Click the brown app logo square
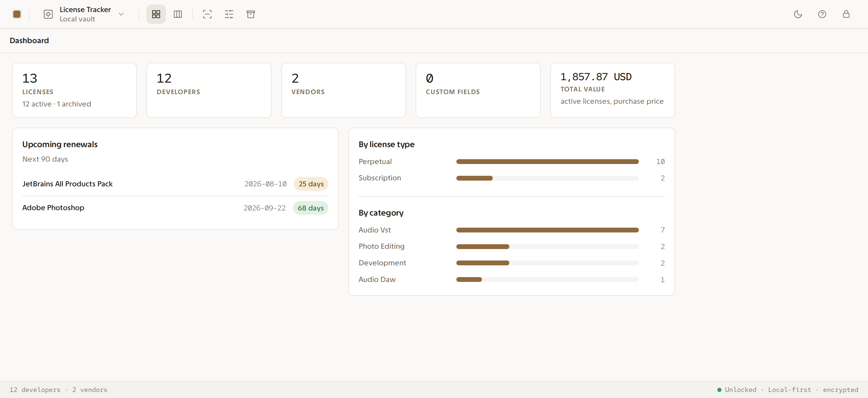Viewport: 868px width, 398px height. tap(17, 14)
